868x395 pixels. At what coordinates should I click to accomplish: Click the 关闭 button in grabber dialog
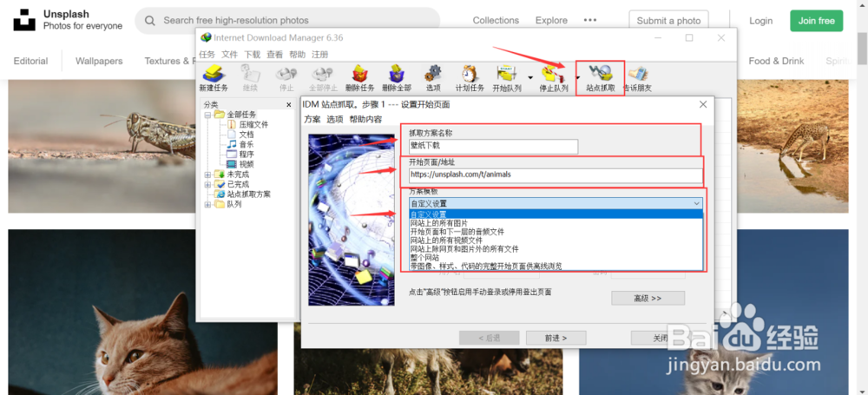[661, 338]
